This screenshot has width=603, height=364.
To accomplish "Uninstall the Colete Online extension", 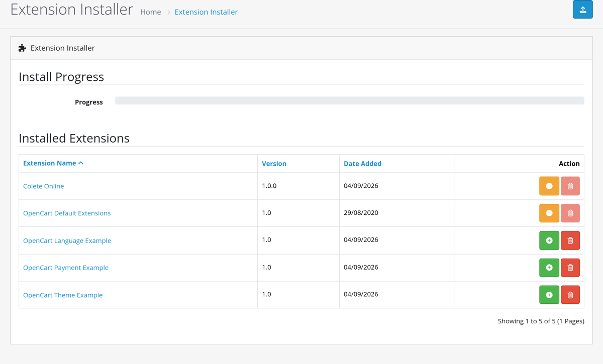I will click(x=549, y=186).
